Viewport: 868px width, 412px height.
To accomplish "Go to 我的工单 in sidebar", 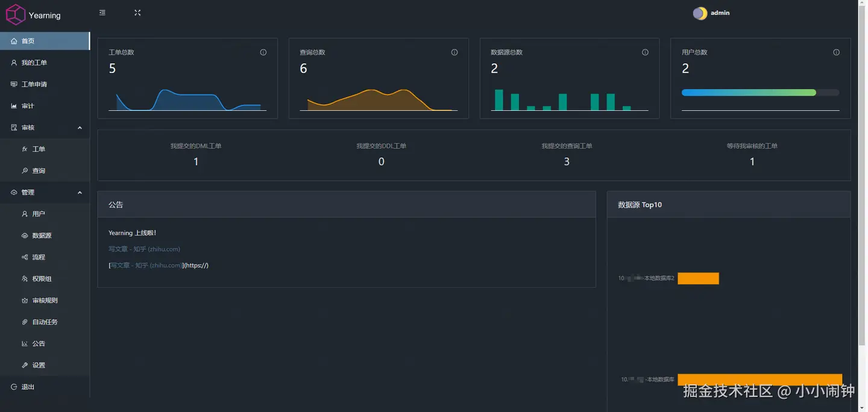I will pyautogui.click(x=45, y=63).
